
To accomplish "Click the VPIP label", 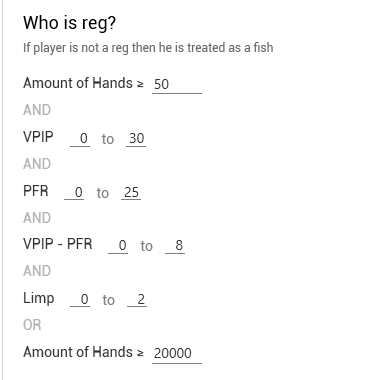I will 38,137.
